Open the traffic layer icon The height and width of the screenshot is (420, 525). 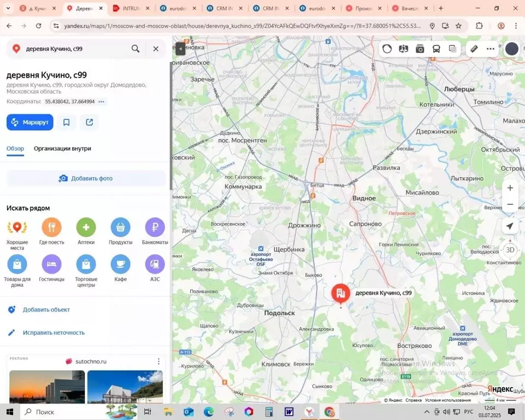(387, 49)
